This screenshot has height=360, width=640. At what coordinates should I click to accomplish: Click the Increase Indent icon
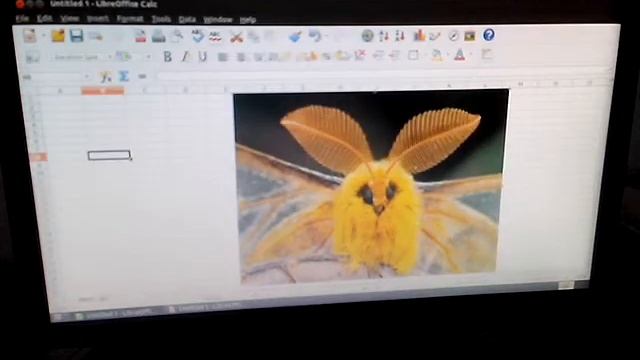pyautogui.click(x=394, y=56)
